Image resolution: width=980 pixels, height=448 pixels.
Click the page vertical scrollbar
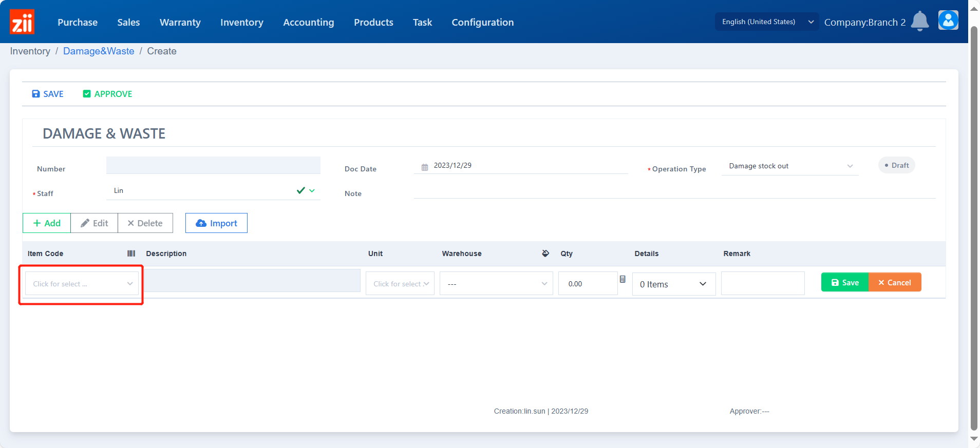point(974,228)
